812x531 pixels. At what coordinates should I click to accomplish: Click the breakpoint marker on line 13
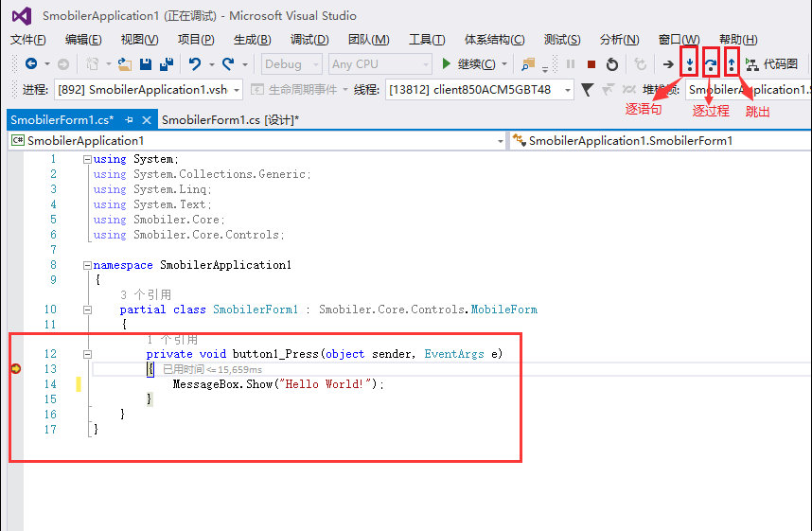click(x=15, y=369)
